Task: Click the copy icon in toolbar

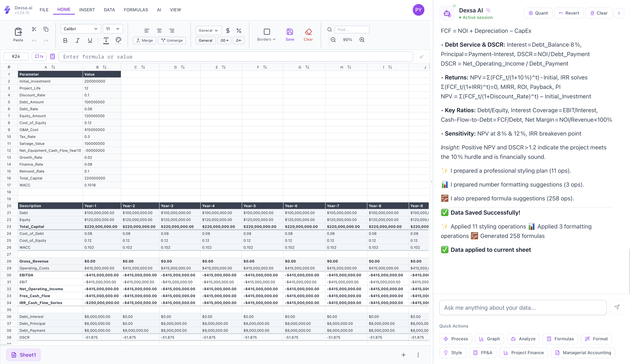Action: 46,29
